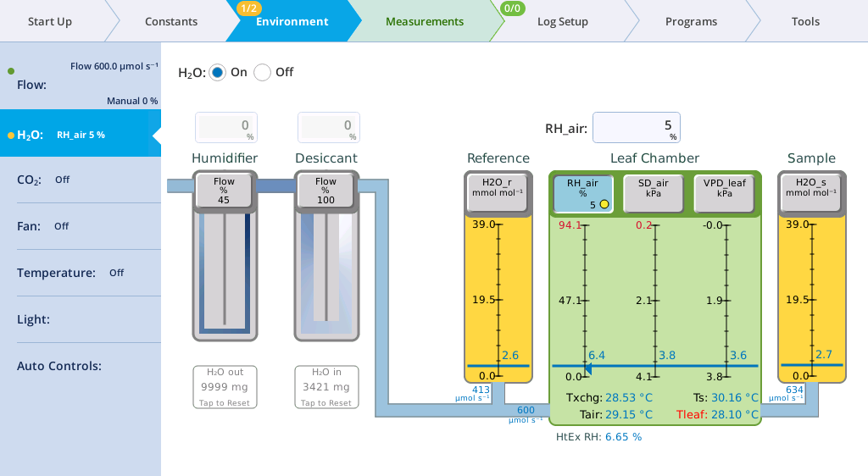Select the H2O Off radio button
Screen dimensions: 868x476
pos(263,73)
